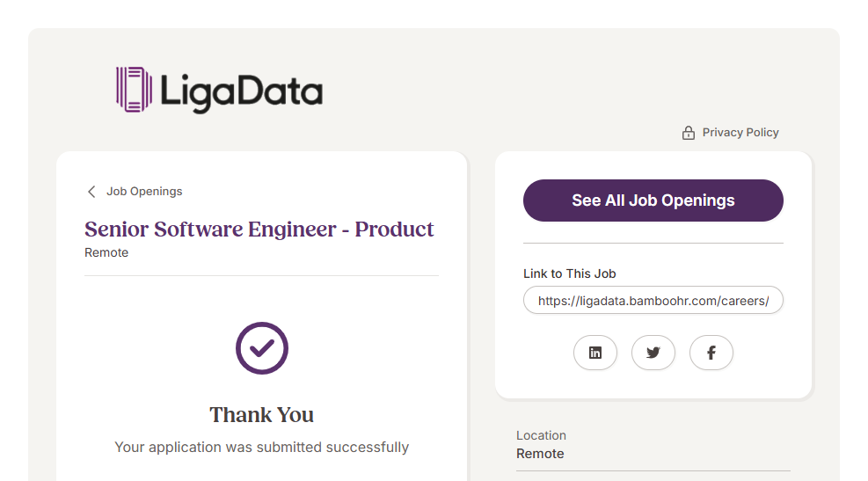Share the job on LinkedIn

pyautogui.click(x=595, y=353)
